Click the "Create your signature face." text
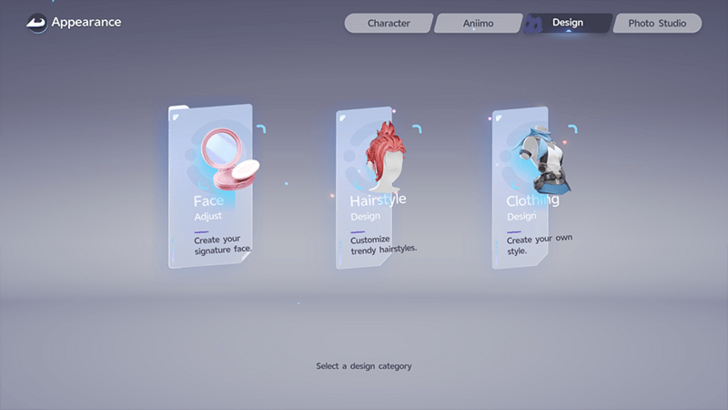 pyautogui.click(x=223, y=245)
